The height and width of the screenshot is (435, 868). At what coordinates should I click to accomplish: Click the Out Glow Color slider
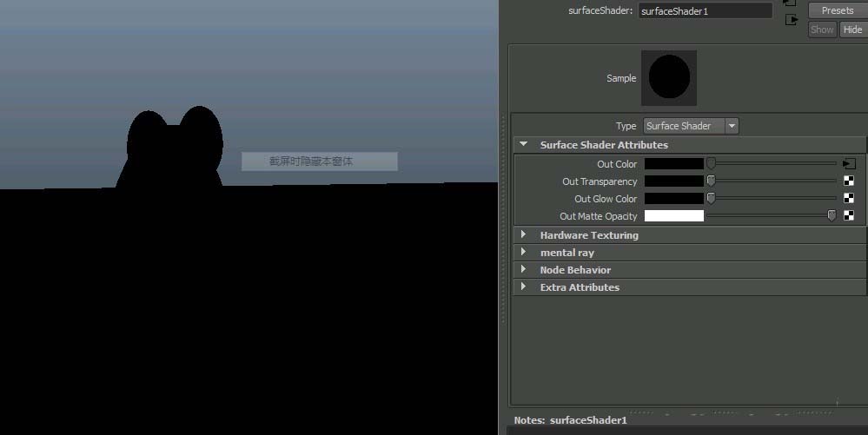pyautogui.click(x=772, y=198)
